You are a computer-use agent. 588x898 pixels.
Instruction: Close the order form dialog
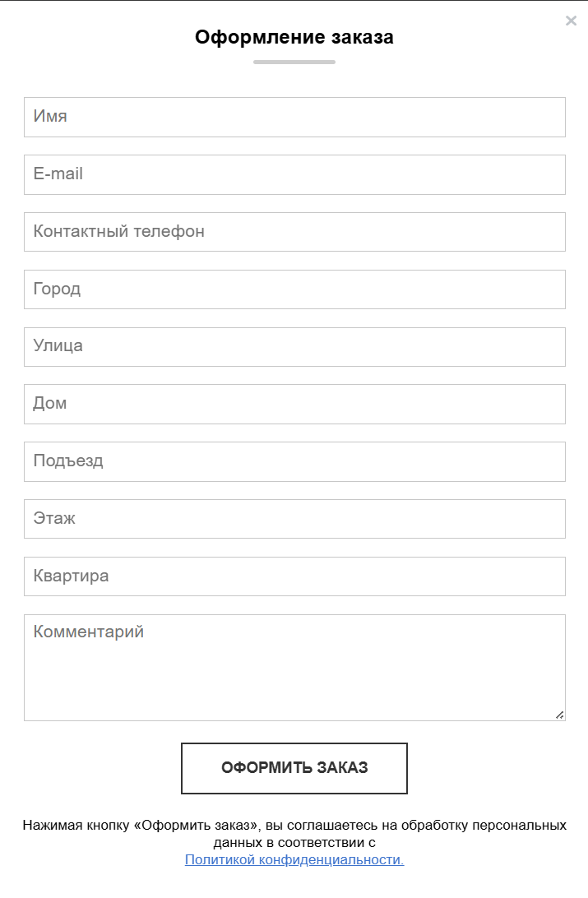tap(571, 21)
